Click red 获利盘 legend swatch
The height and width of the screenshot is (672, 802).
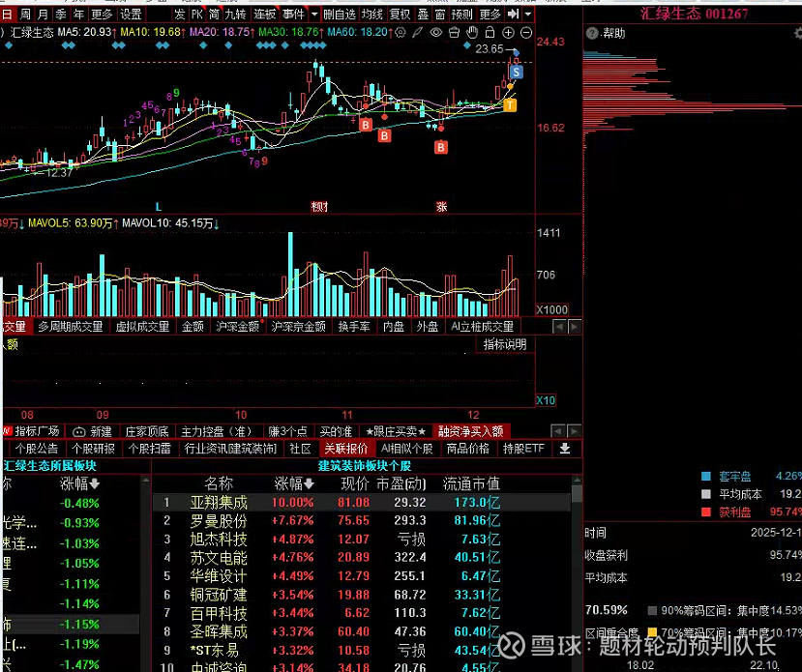(706, 512)
